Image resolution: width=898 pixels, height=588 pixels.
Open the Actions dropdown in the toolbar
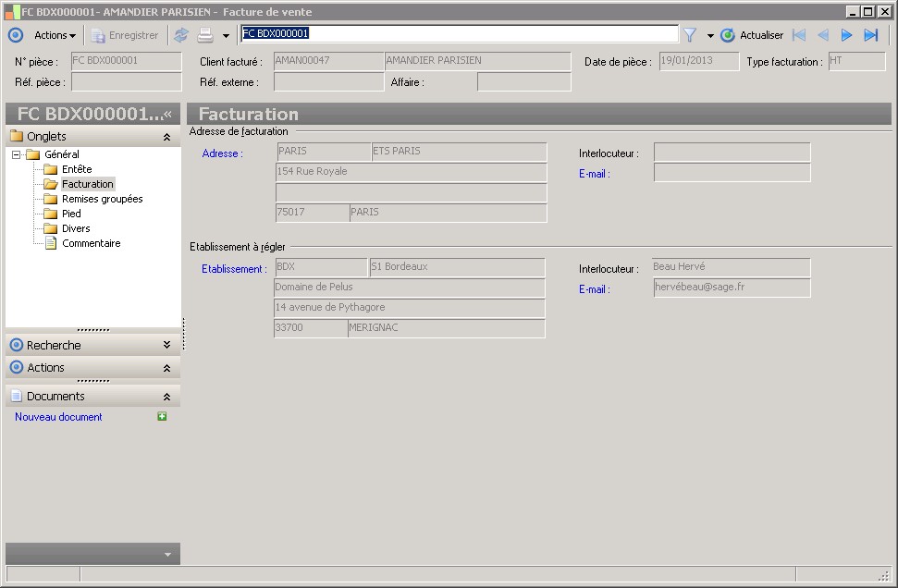55,35
